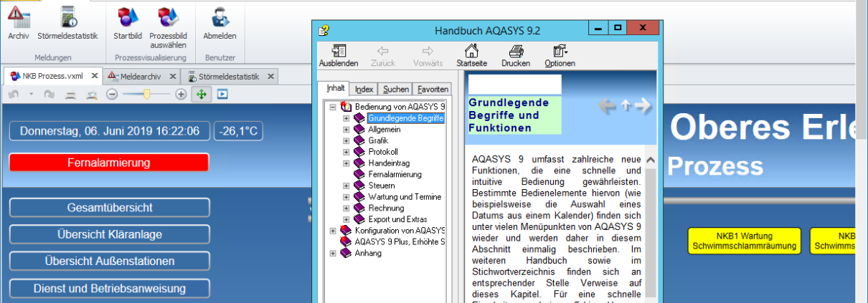This screenshot has width=868, height=303.
Task: Expand the Protokoll tree node
Action: tap(346, 152)
